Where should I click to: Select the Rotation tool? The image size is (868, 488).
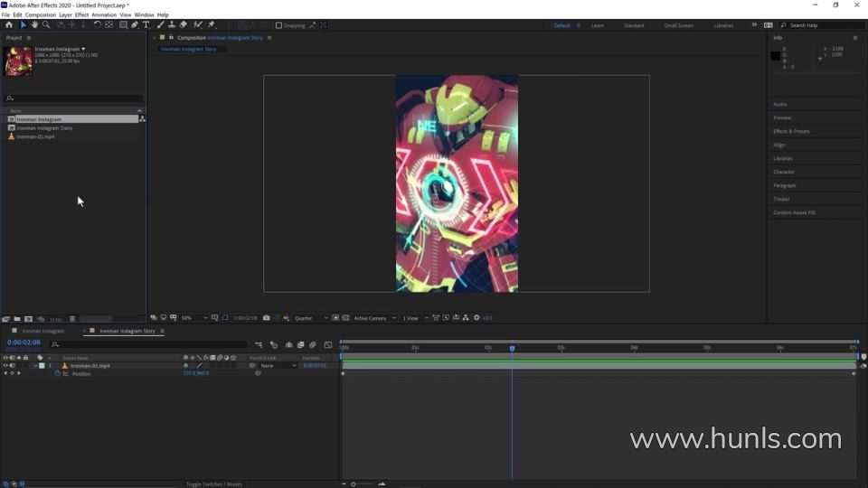98,25
